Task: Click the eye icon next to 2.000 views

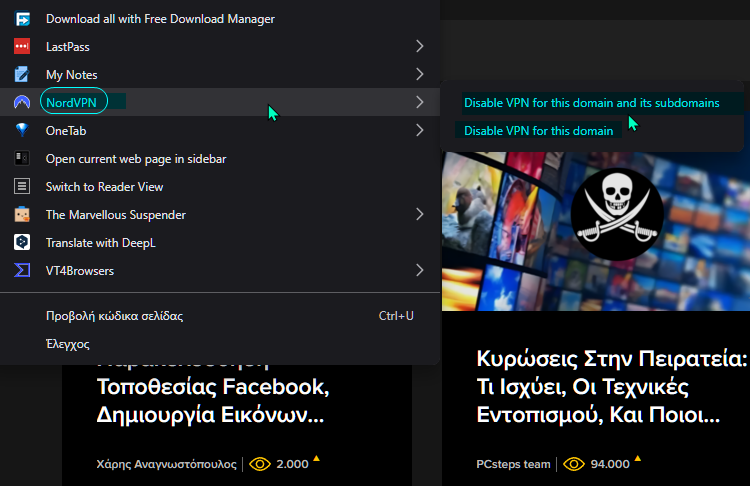Action: [x=260, y=464]
